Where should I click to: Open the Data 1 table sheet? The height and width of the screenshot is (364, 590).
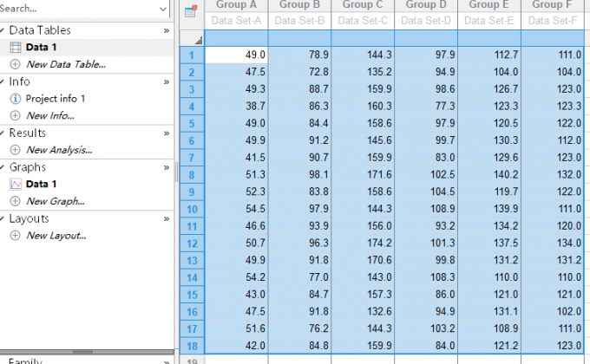(x=41, y=48)
